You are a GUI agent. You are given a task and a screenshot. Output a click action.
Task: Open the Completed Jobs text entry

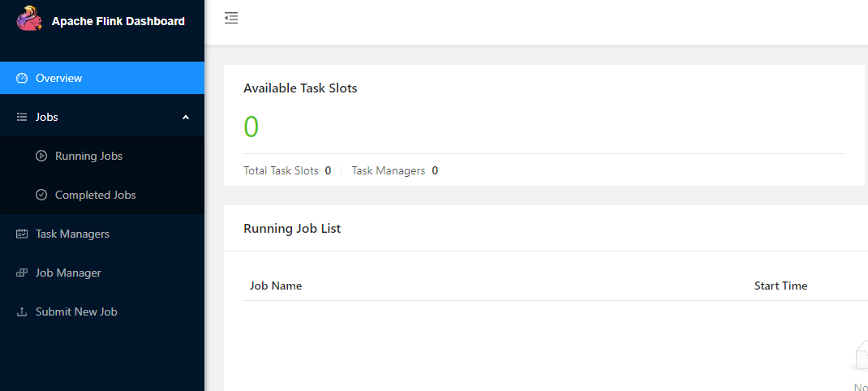tap(95, 195)
